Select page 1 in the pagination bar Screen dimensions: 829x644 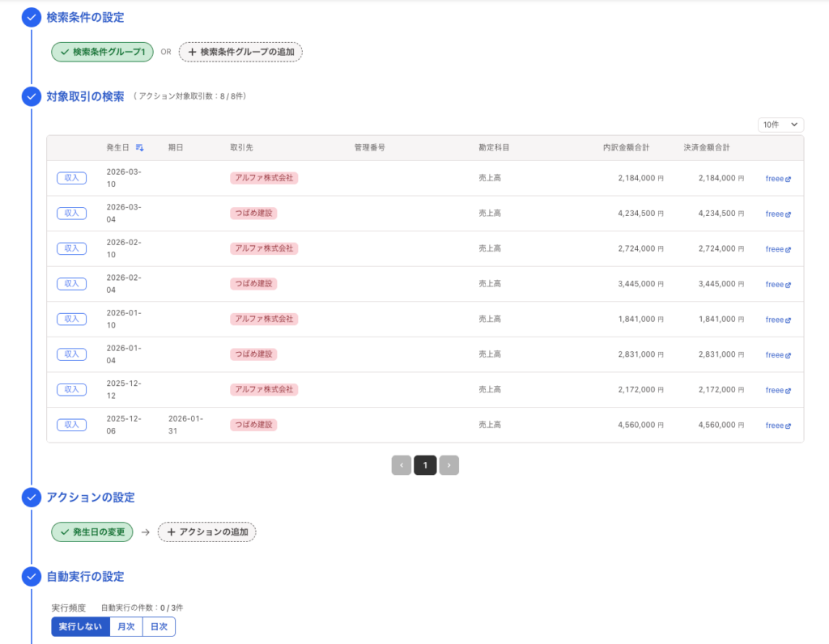pos(425,465)
